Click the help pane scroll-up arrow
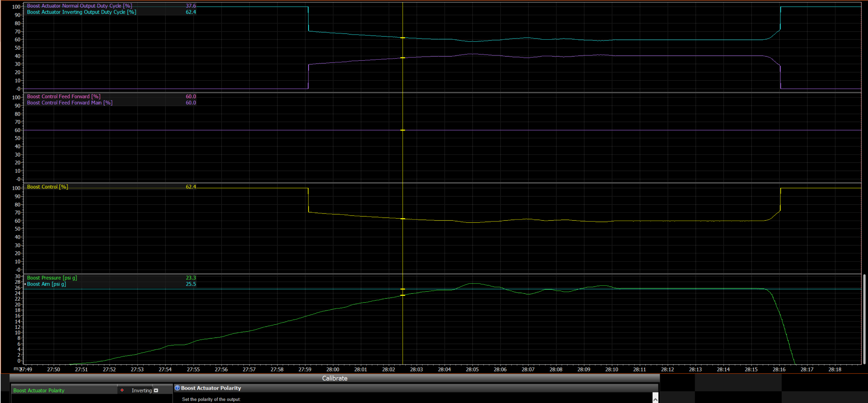Screen dimensions: 868x403 655,399
